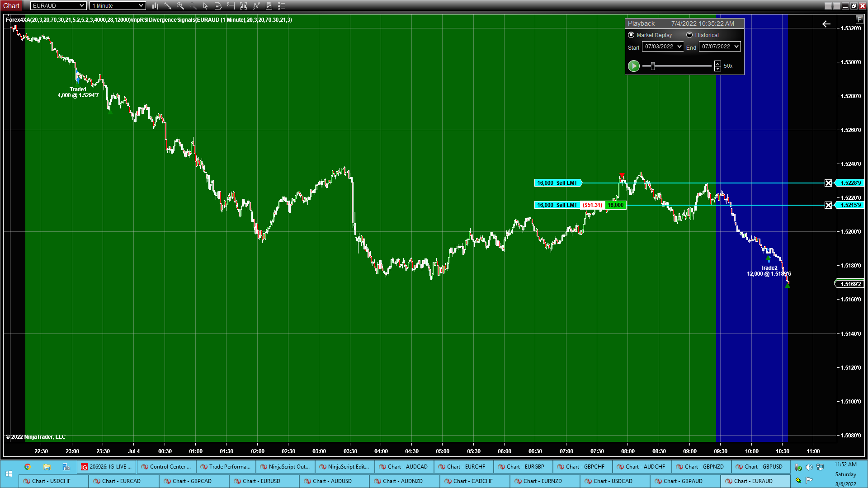Expand the 1 Minute interval dropdown

141,6
